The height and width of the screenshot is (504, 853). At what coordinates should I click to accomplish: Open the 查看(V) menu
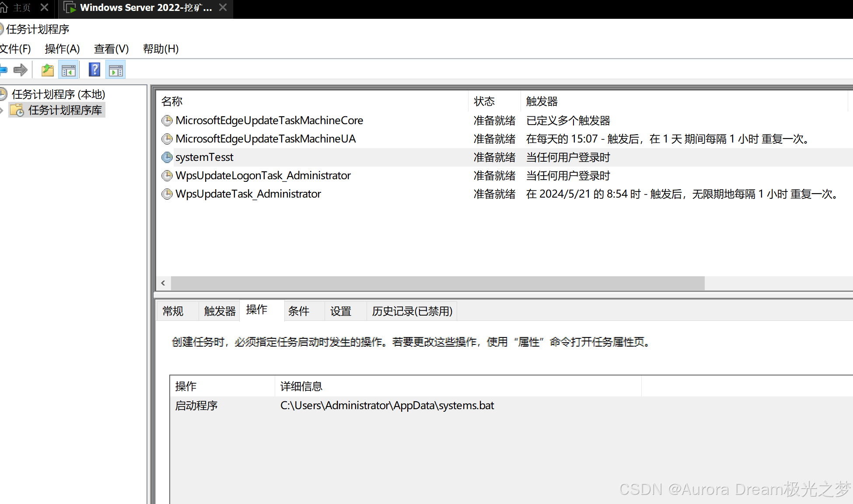(111, 49)
